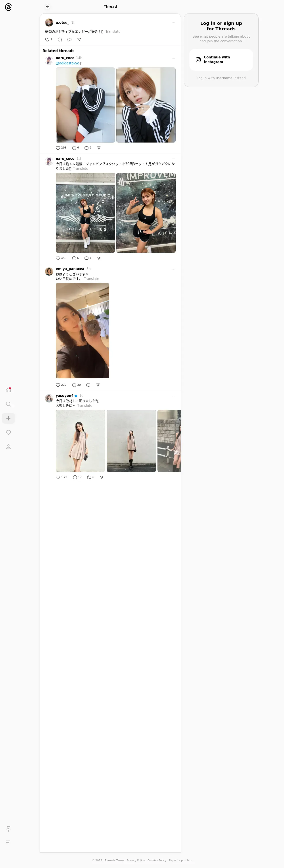The image size is (284, 868).
Task: Open emiya_panacea selfie photo
Action: 83,331
